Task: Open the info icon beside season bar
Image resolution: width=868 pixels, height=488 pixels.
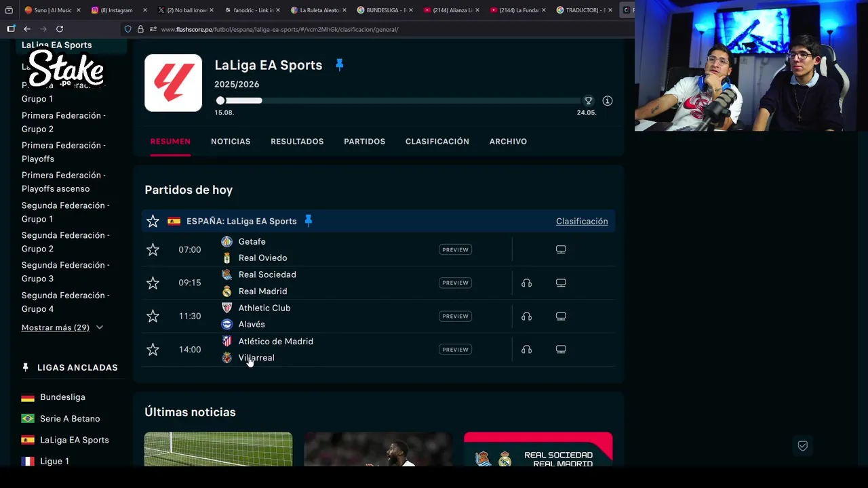Action: point(608,100)
